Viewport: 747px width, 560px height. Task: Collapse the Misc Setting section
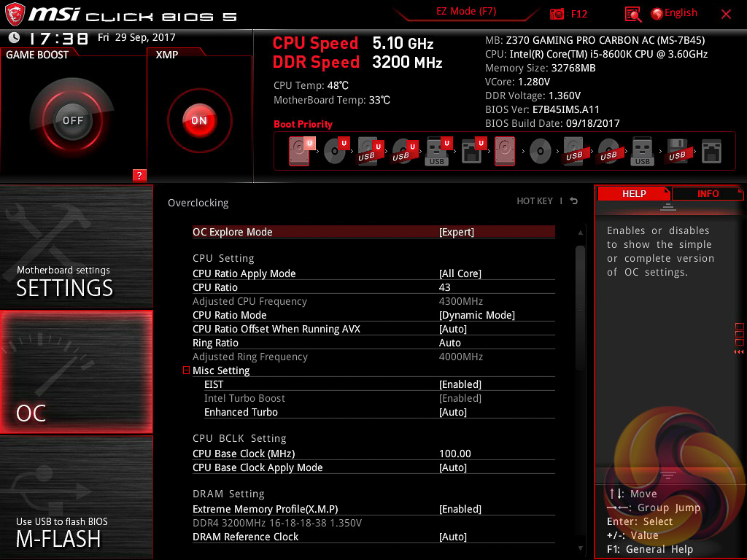tap(187, 371)
